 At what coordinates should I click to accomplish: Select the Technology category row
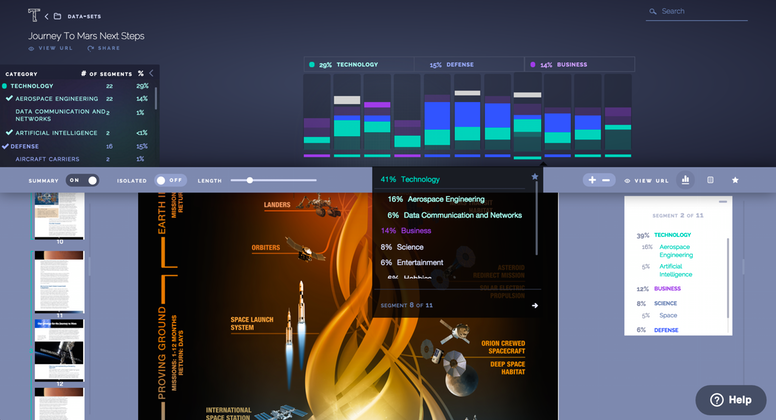pos(77,86)
